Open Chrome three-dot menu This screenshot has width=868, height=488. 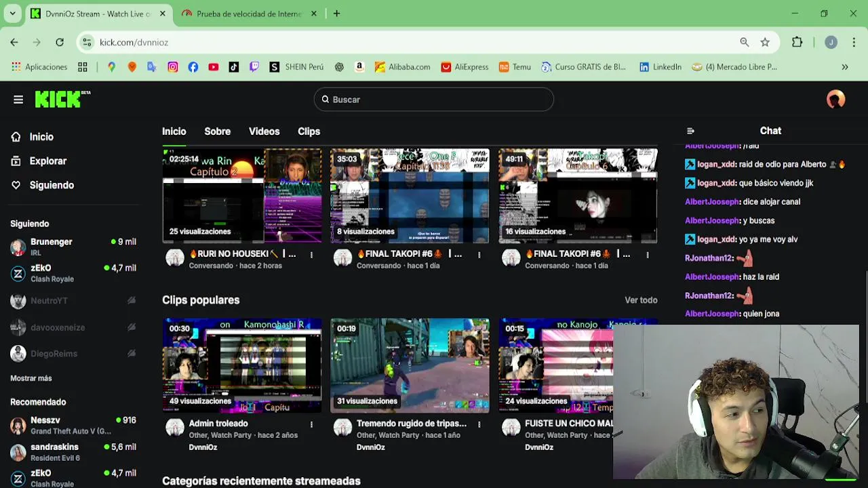tap(853, 42)
